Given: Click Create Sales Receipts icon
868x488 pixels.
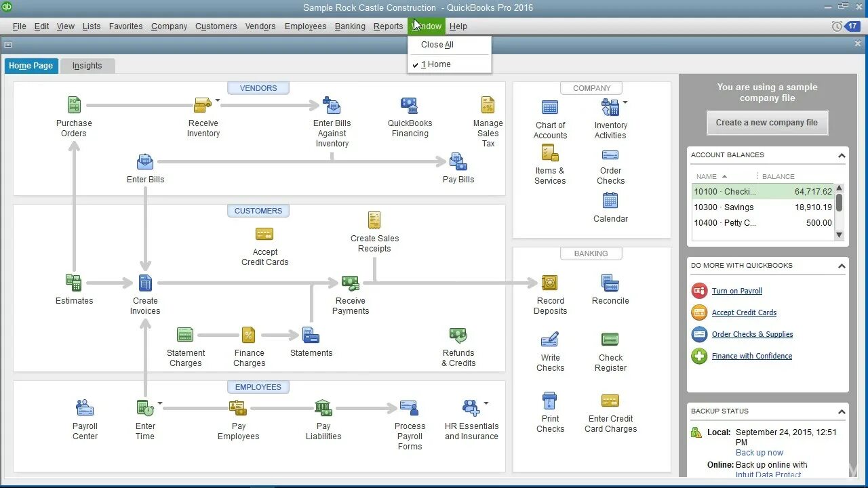Looking at the screenshot, I should pyautogui.click(x=374, y=220).
